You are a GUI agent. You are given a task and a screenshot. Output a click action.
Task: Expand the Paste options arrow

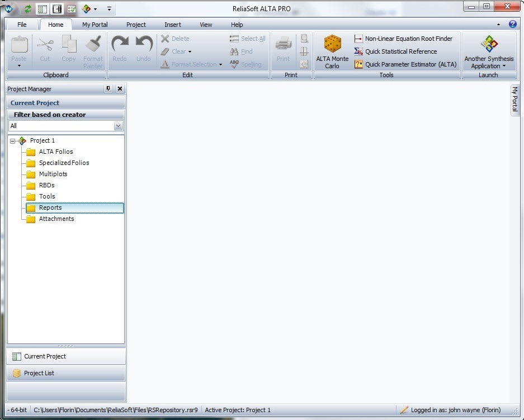pos(19,66)
